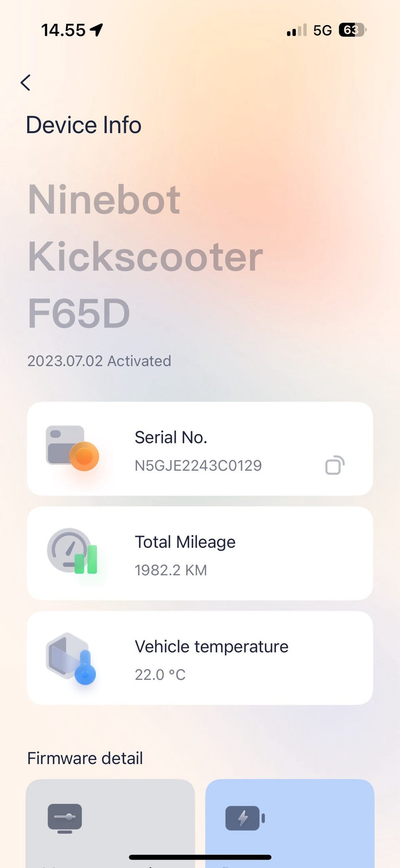Tap the back arrow
This screenshot has height=868, width=400.
pos(26,83)
